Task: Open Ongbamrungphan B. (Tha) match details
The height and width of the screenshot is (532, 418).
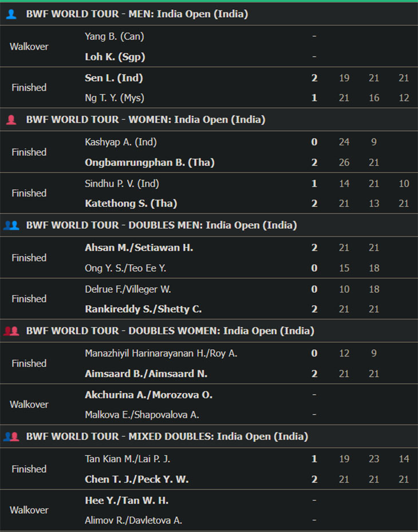Action: coord(209,152)
